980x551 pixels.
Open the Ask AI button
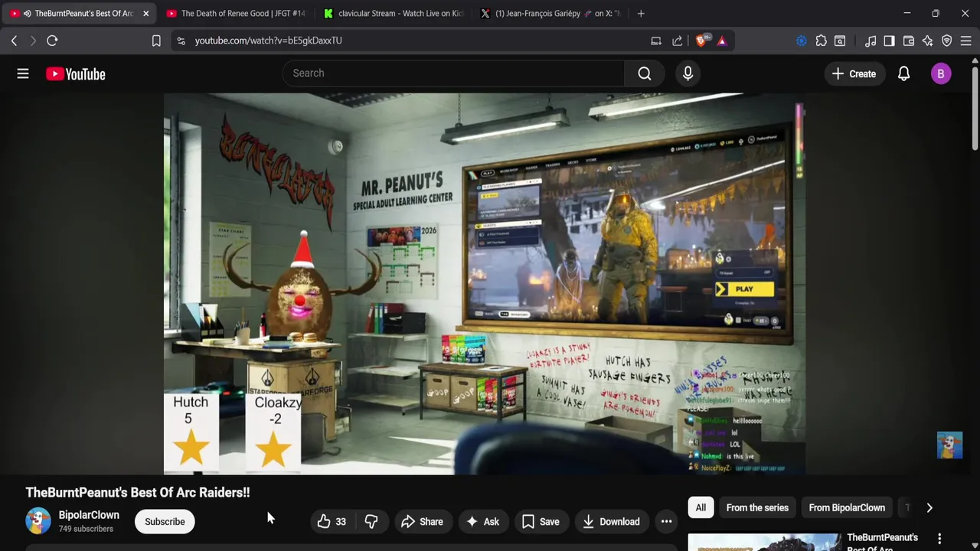(482, 522)
